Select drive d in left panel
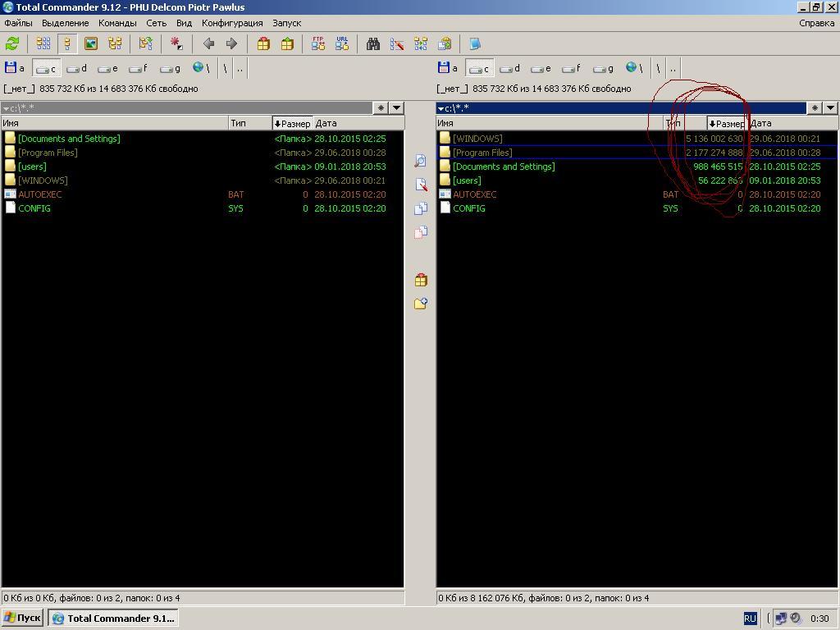 click(77, 69)
